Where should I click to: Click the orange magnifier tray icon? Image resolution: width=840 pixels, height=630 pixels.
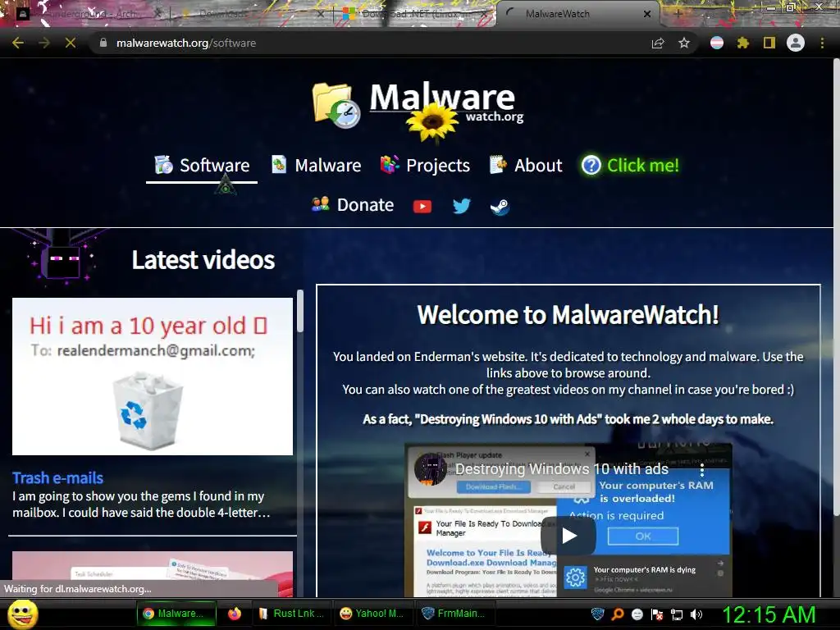coord(617,614)
